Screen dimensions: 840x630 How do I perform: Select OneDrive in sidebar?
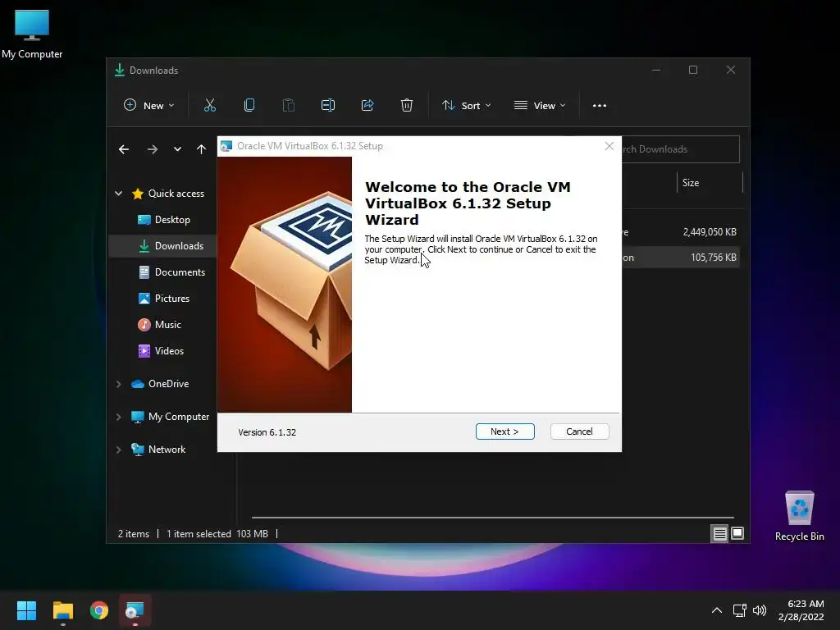pyautogui.click(x=160, y=384)
